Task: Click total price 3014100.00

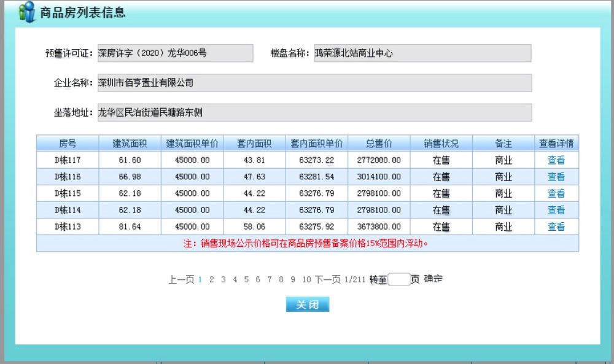Action: click(379, 177)
